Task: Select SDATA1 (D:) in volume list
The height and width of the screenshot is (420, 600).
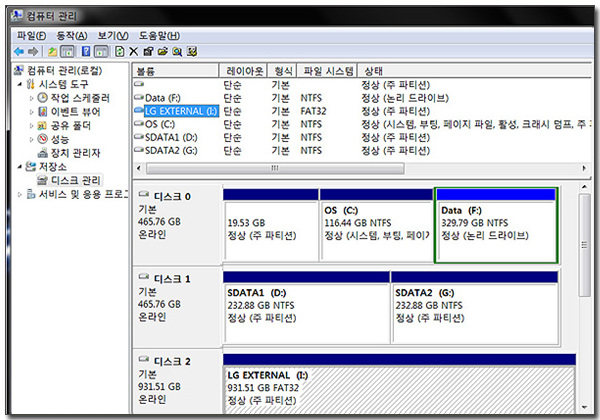Action: coord(171,137)
